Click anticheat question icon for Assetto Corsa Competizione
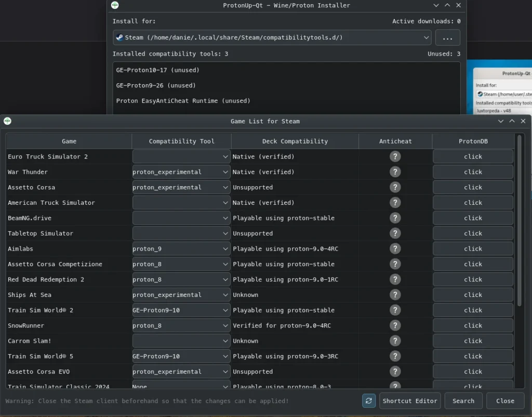This screenshot has width=532, height=417. pyautogui.click(x=395, y=264)
